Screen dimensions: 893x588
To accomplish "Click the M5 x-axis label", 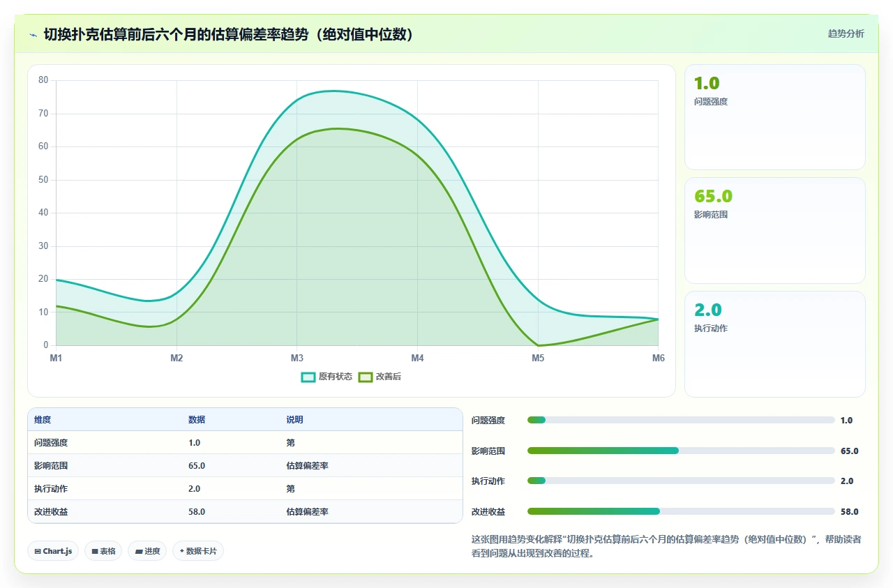I will click(538, 358).
